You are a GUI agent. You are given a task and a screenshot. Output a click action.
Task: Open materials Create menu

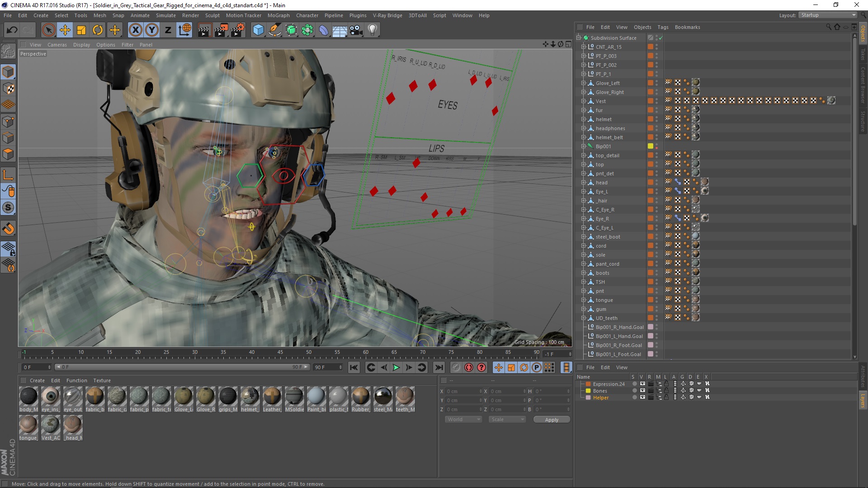tap(37, 380)
